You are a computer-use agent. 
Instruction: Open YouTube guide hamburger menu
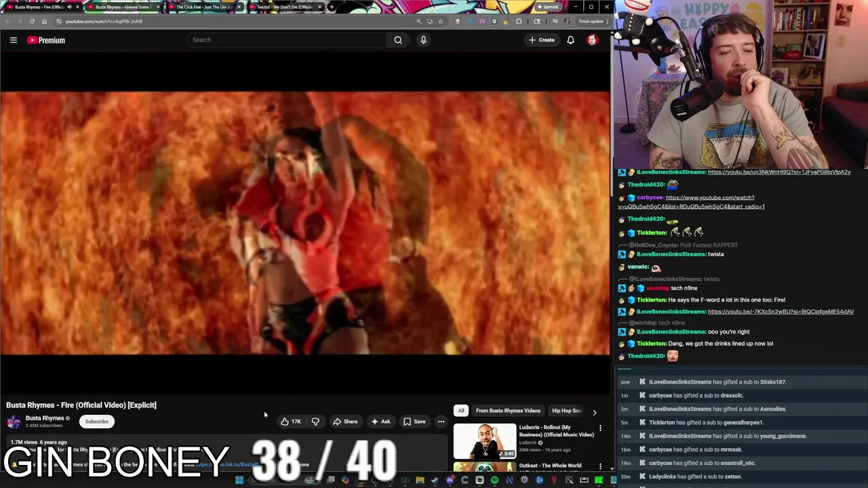[x=13, y=40]
